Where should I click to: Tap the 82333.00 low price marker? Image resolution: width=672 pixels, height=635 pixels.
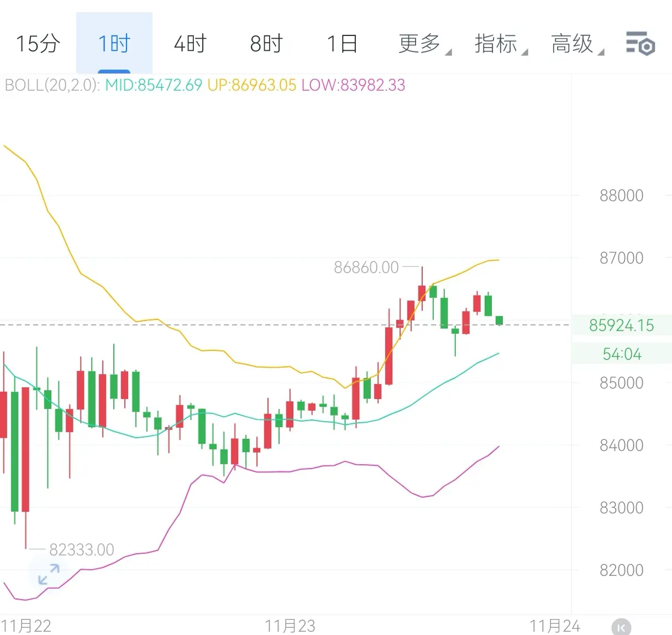82,550
